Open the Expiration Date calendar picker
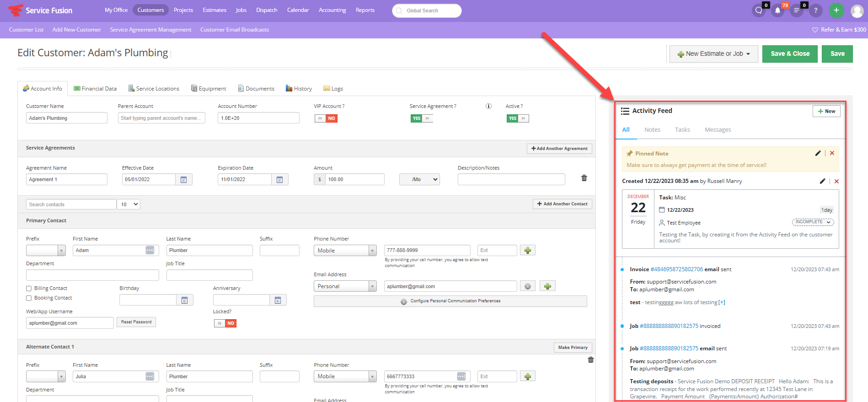The height and width of the screenshot is (402, 868). pyautogui.click(x=280, y=180)
